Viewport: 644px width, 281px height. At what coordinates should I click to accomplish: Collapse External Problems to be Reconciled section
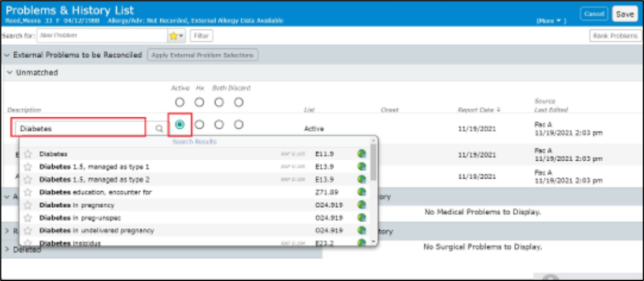(x=6, y=56)
